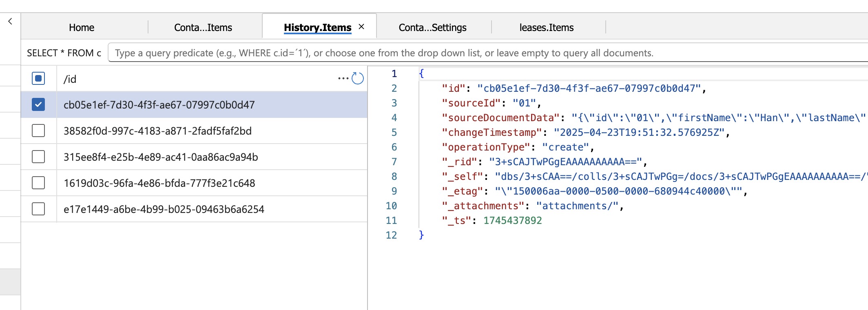
Task: Toggle the select-all checkbox in /id header
Action: [x=38, y=78]
